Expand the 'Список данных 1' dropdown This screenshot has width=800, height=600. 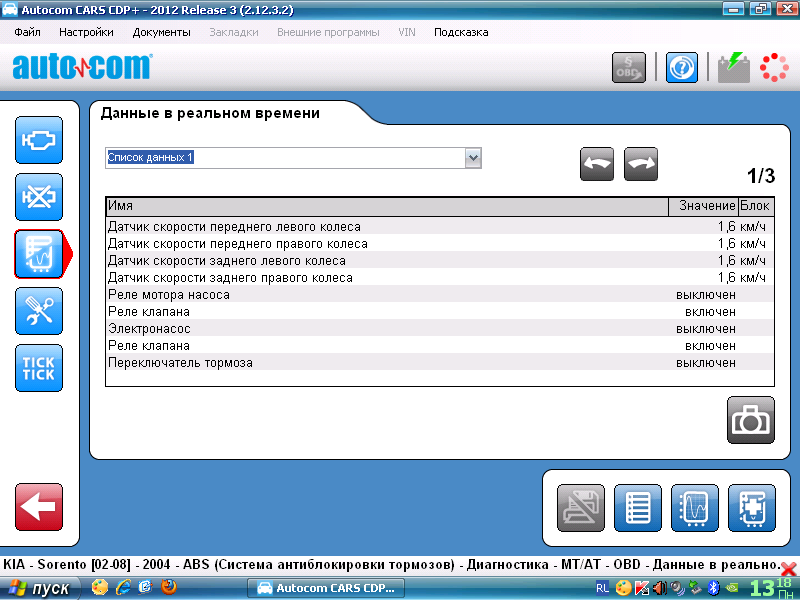(473, 158)
